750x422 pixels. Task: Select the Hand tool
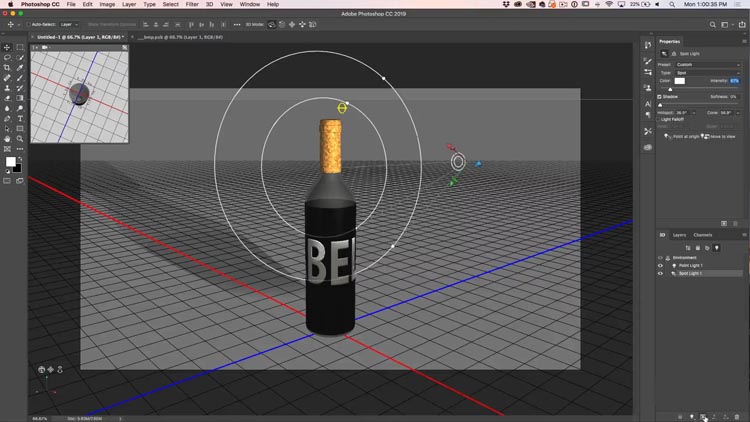point(7,139)
